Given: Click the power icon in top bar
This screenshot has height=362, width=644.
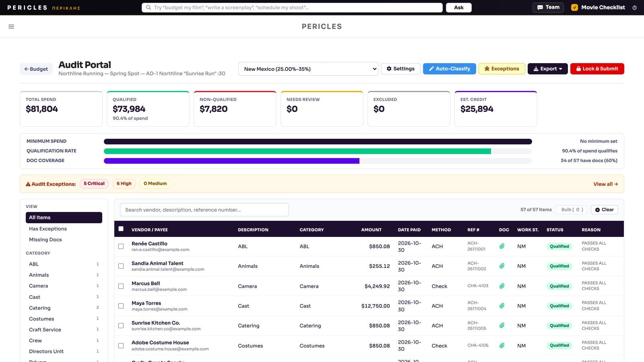Looking at the screenshot, I should 634,8.
